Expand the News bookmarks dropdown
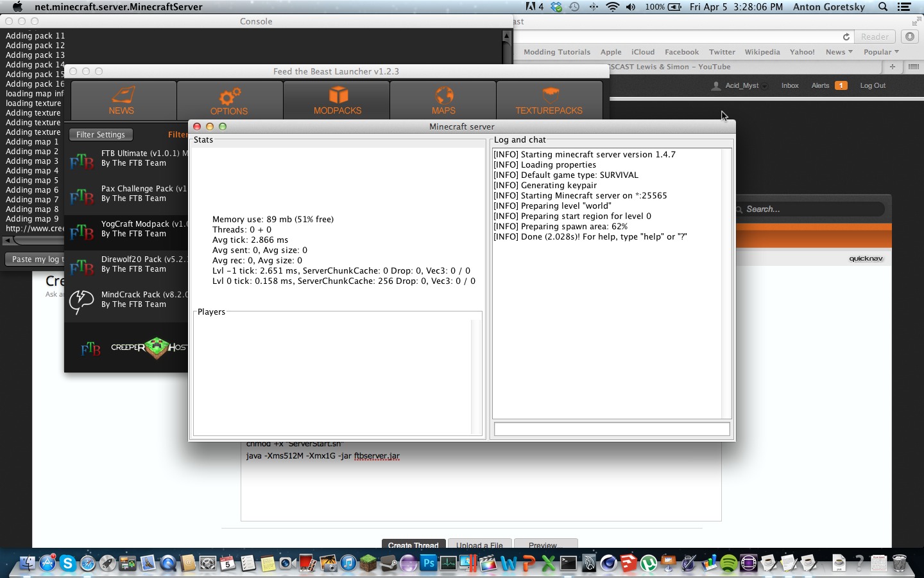The width and height of the screenshot is (924, 578). pos(839,52)
